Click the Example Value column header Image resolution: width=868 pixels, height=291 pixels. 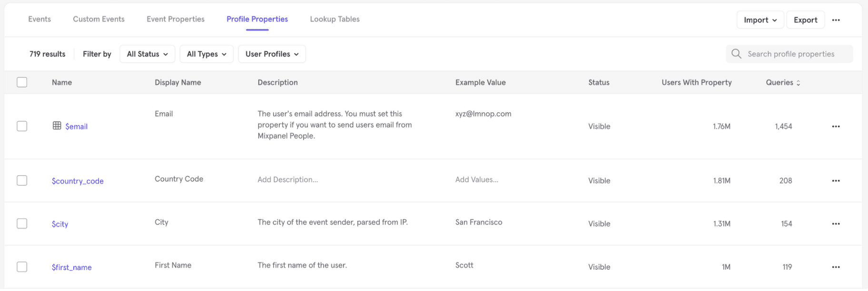[x=480, y=82]
